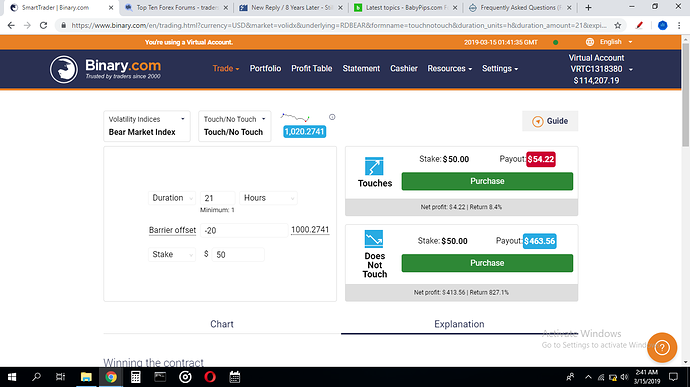Open the Profit Table page

click(x=312, y=69)
